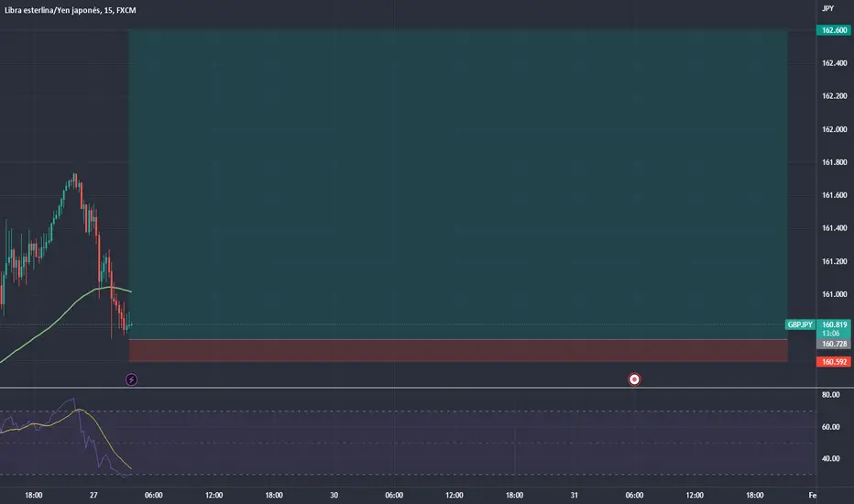Click the gray 160.728 entry price label
Viewport: 854px width, 504px height.
click(834, 344)
